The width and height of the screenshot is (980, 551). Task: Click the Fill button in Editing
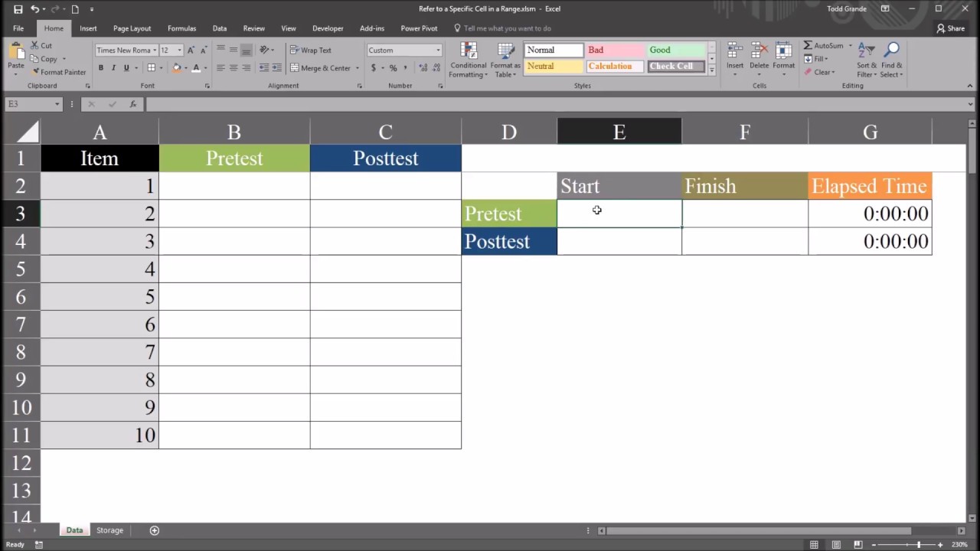[x=816, y=59]
